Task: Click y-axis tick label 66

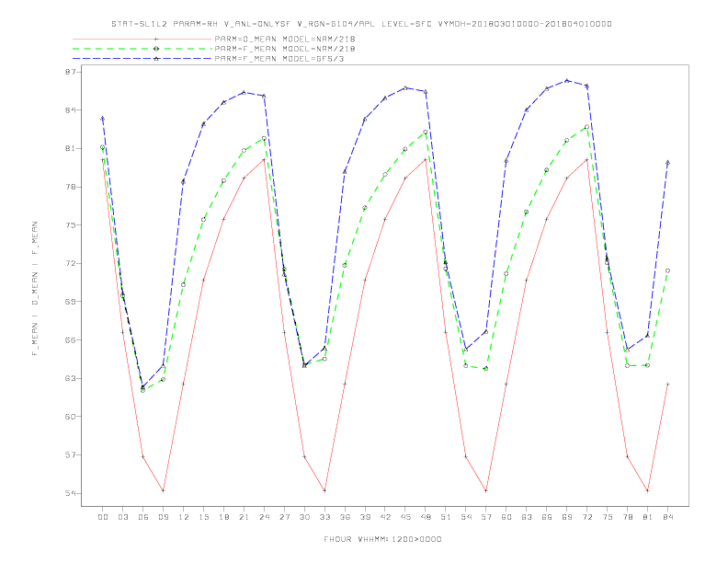Action: pos(72,340)
